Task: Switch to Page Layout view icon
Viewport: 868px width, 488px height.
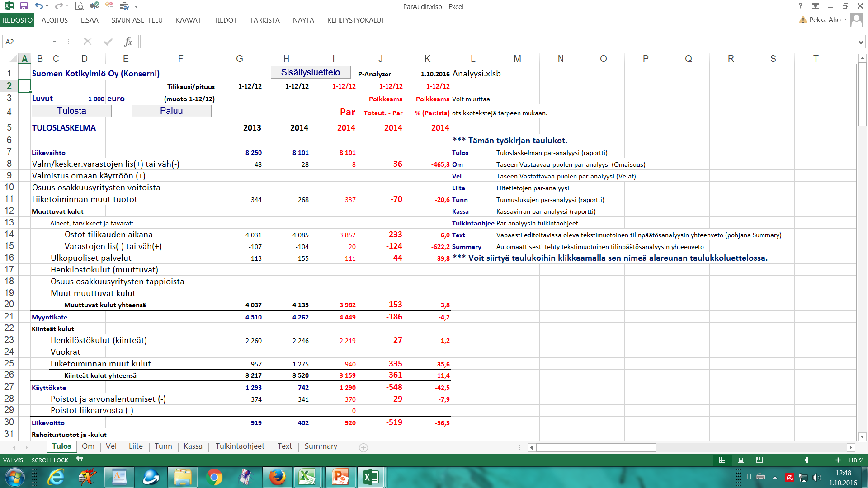Action: point(741,460)
